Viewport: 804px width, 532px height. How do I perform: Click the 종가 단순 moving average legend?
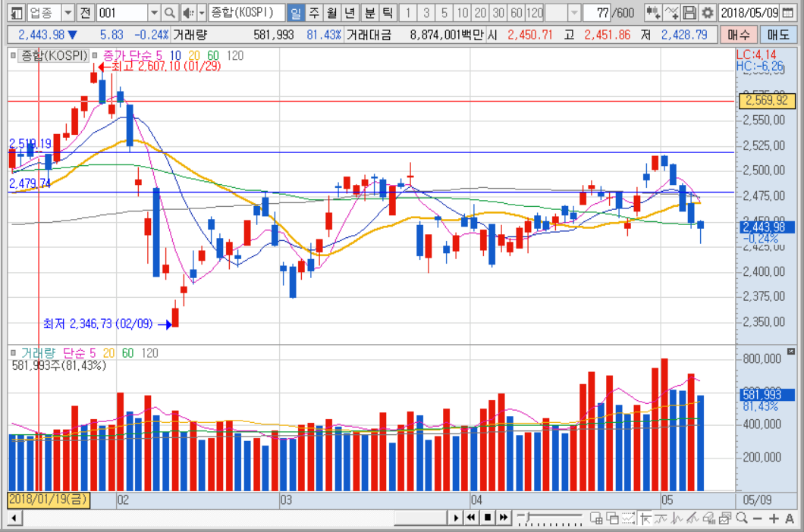click(132, 55)
